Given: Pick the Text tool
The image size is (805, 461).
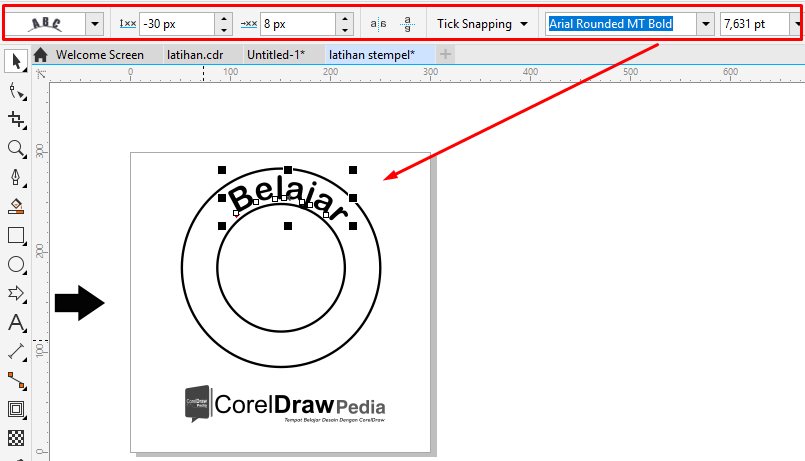Looking at the screenshot, I should coord(16,323).
